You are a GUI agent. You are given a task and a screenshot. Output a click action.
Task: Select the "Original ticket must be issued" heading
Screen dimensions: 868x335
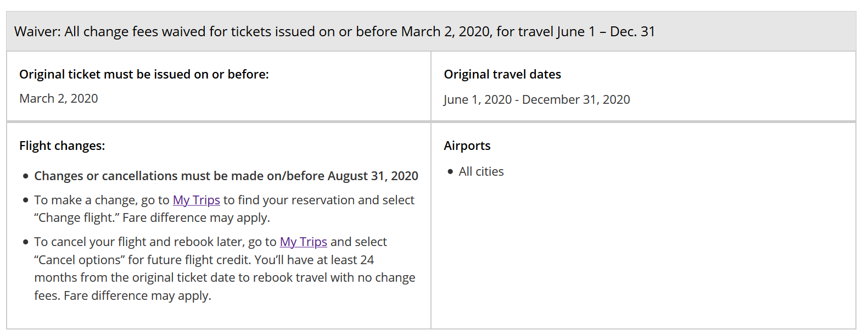[144, 75]
